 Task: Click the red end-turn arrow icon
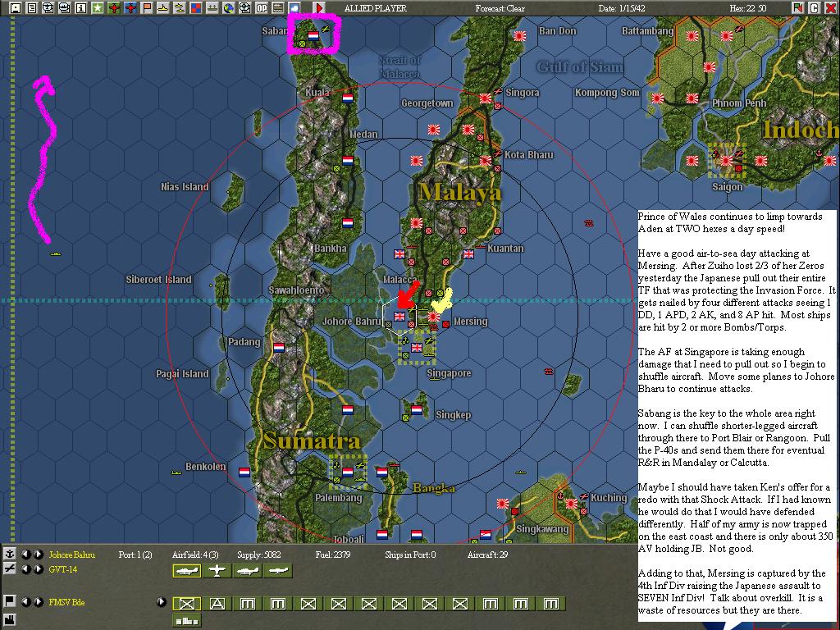(319, 8)
